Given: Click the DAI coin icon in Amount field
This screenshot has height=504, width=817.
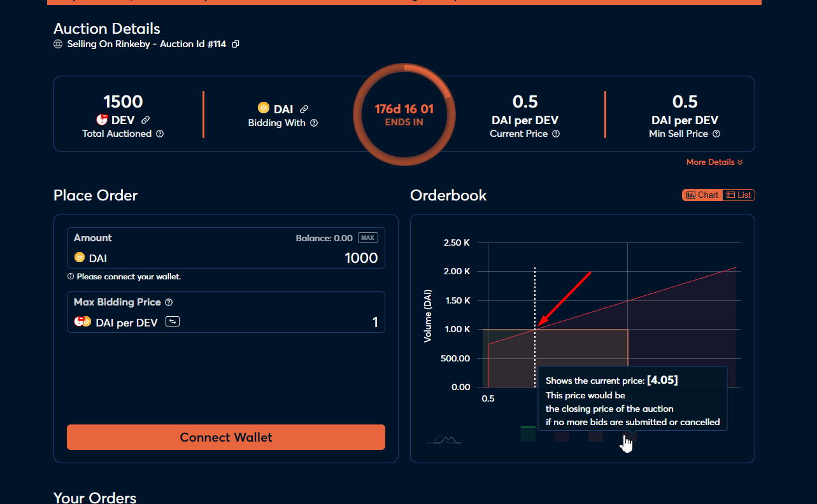Looking at the screenshot, I should pyautogui.click(x=80, y=258).
